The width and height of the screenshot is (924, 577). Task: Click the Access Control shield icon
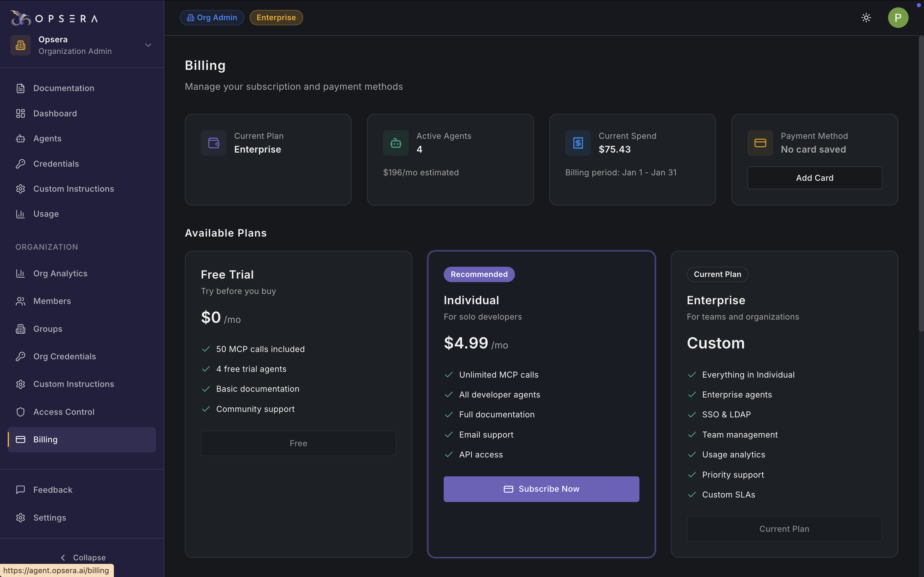point(21,412)
